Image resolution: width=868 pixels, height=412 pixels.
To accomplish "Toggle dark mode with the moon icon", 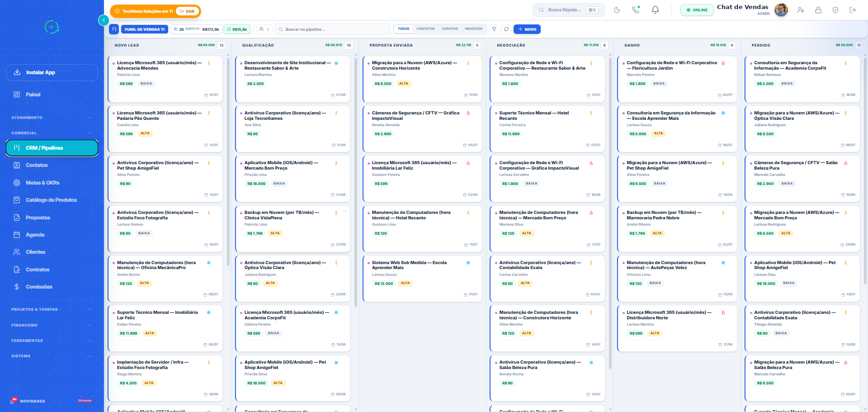I will tap(617, 10).
